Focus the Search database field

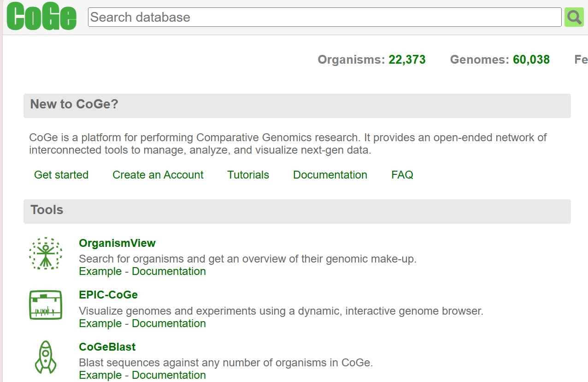[x=325, y=17]
